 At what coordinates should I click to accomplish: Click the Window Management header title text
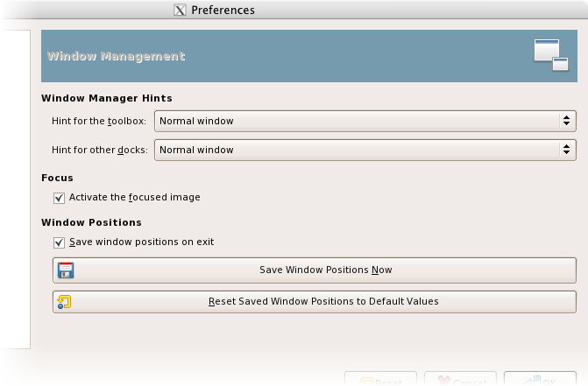click(116, 56)
